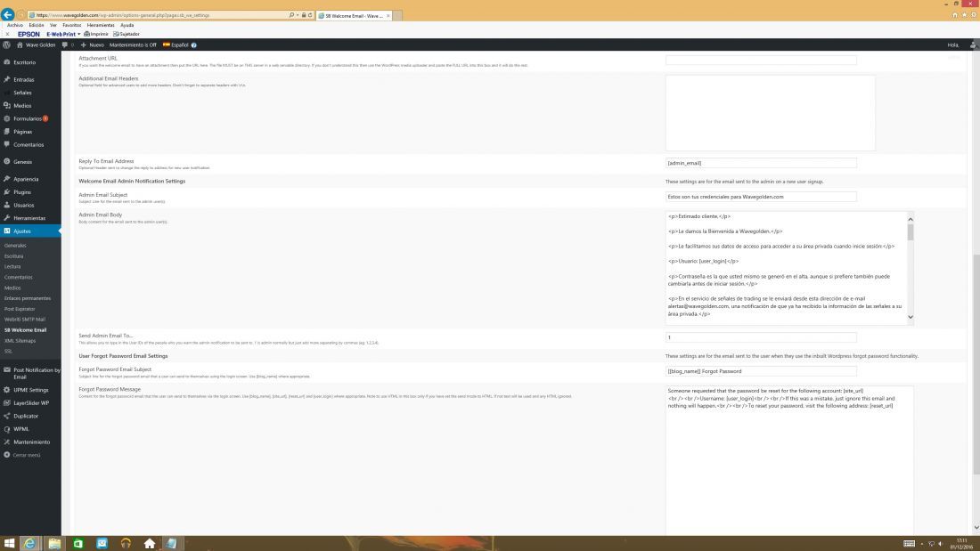Open WPML in the sidebar
Image resolution: width=980 pixels, height=551 pixels.
click(x=21, y=429)
